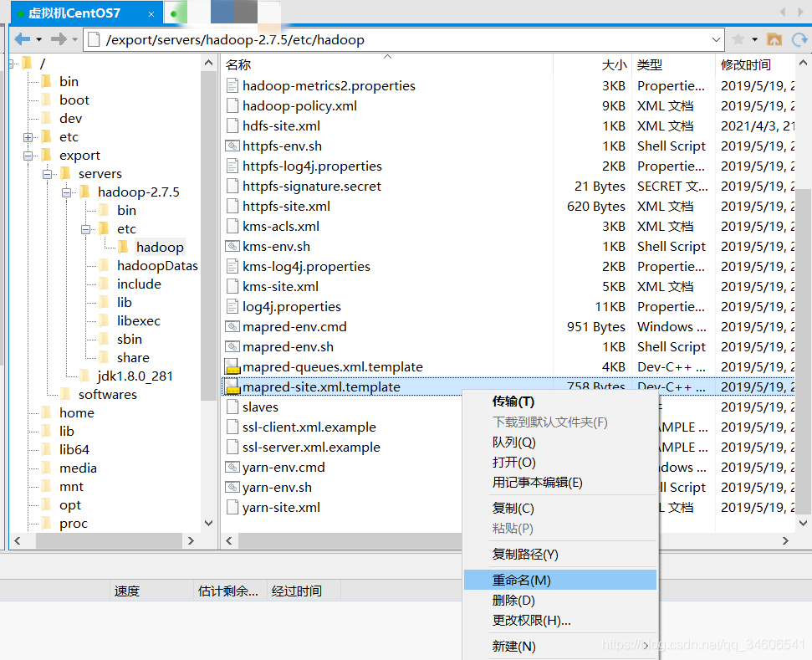Click the yarn-env.sh file icon
Screen dimensions: 812x660
click(x=232, y=488)
